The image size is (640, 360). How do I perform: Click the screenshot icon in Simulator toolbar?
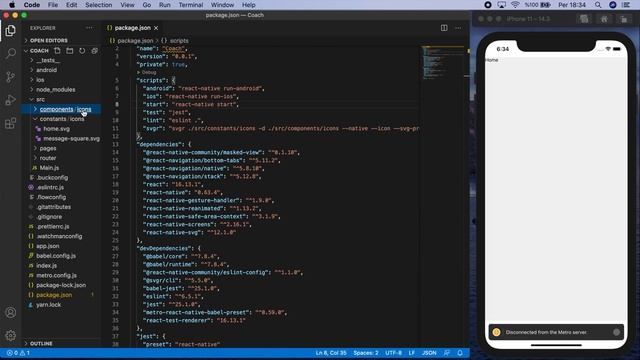click(584, 19)
